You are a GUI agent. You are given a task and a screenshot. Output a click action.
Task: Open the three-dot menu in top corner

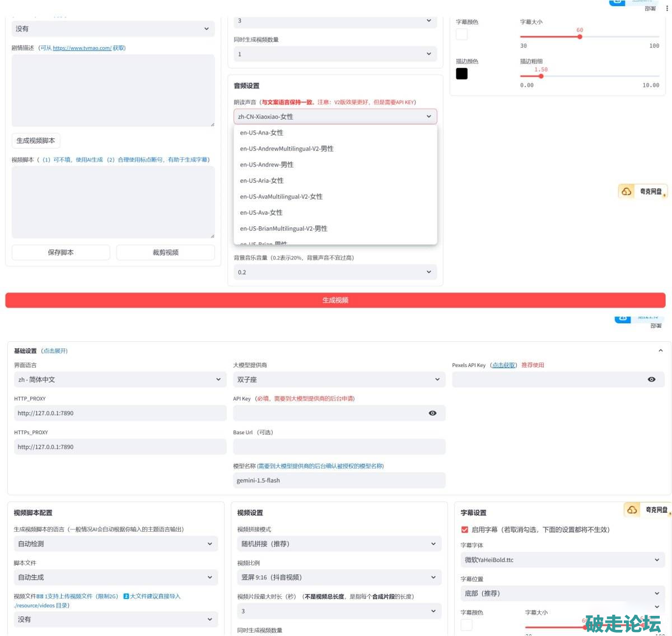666,8
